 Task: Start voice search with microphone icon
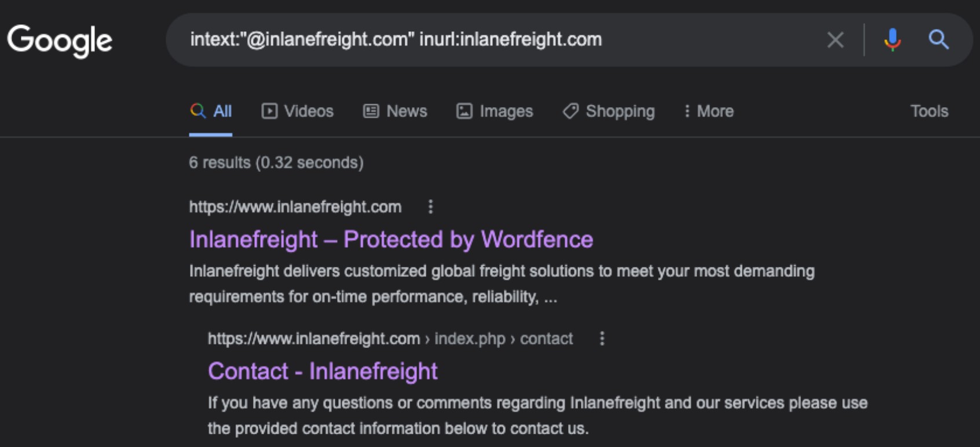tap(892, 40)
